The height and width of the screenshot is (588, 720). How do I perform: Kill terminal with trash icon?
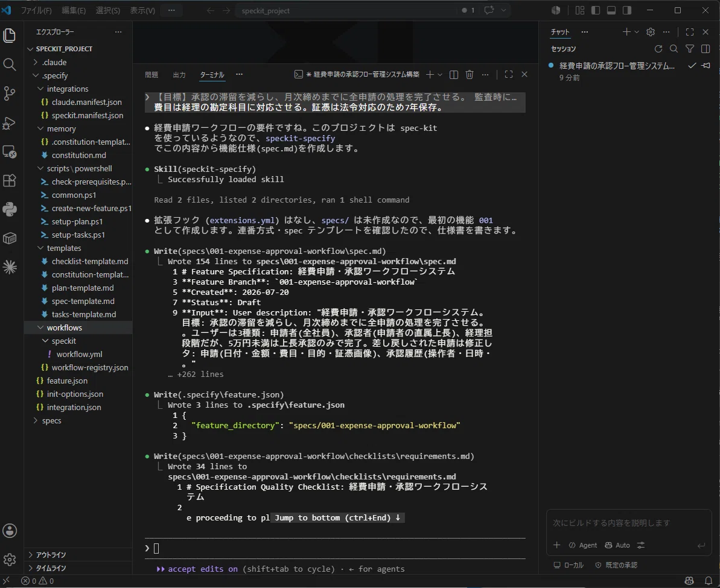pyautogui.click(x=470, y=74)
